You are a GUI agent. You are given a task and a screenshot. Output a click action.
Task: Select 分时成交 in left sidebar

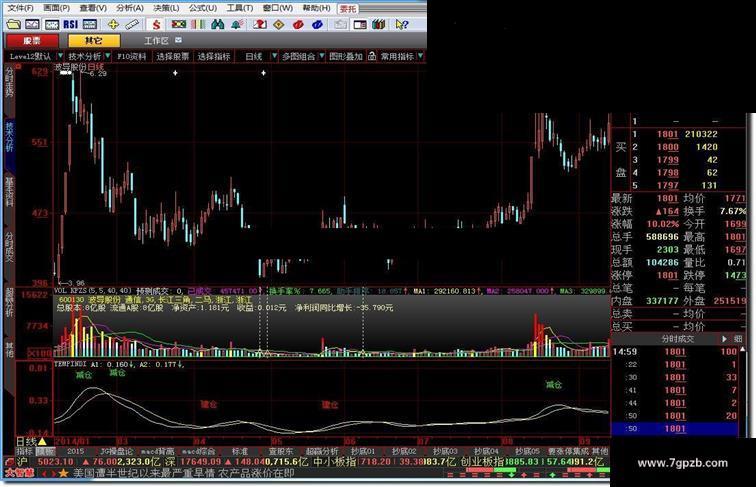click(9, 246)
